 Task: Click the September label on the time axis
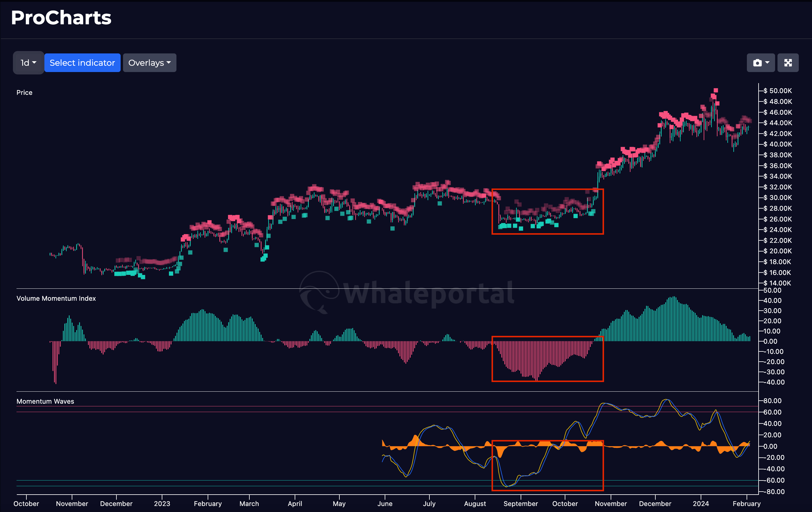(521, 504)
